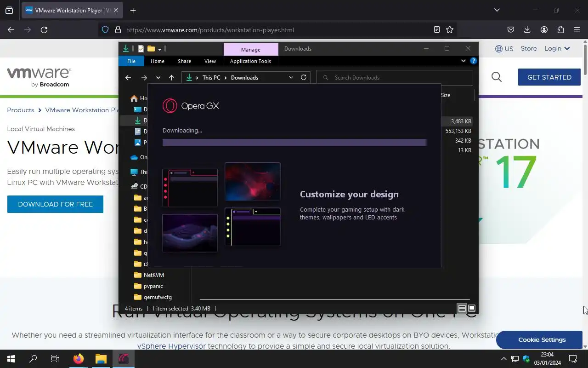
Task: Bookmark this page with star icon
Action: [450, 30]
